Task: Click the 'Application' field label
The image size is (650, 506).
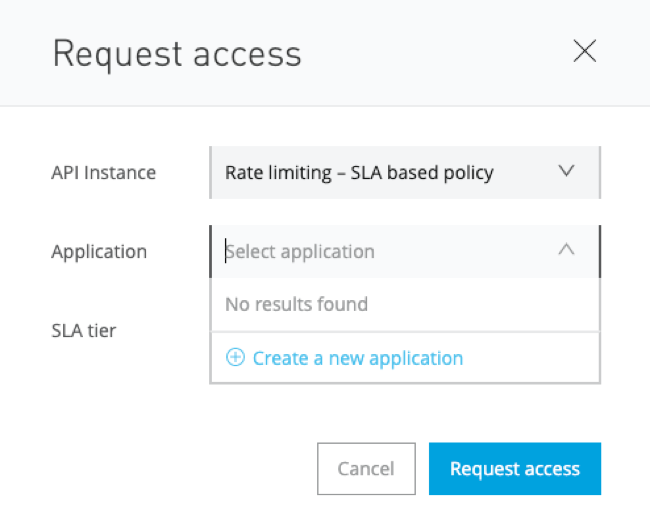Action: (x=99, y=251)
